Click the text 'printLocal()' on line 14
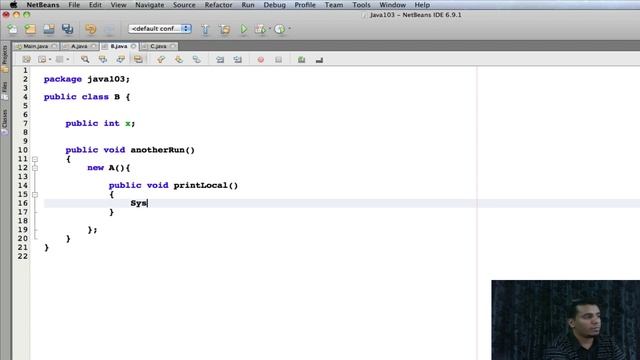Viewport: 640px width, 360px height. [206, 185]
